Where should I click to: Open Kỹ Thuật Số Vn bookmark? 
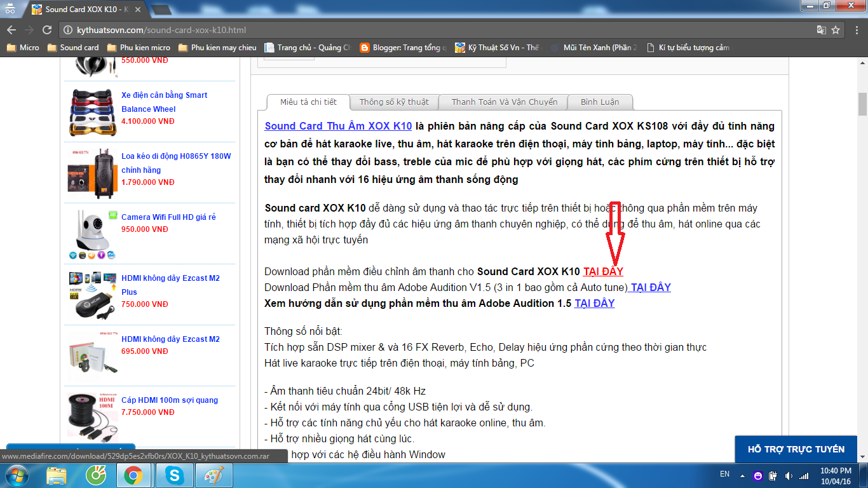(497, 48)
